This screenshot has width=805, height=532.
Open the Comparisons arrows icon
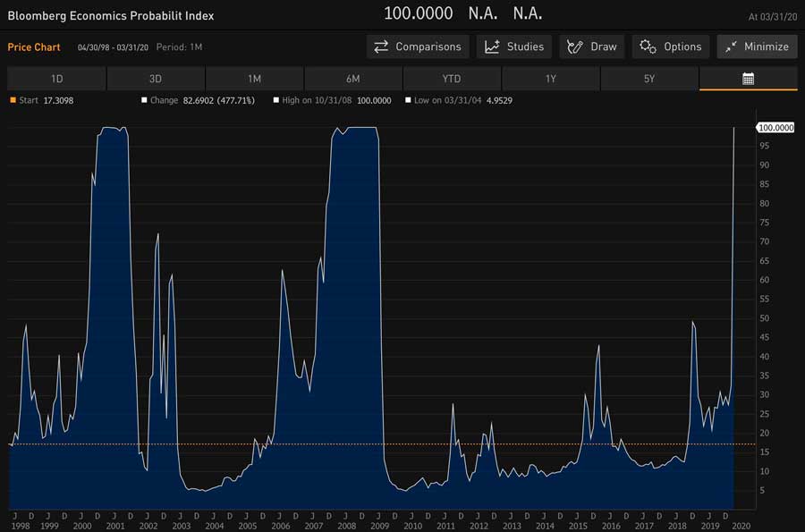tap(381, 46)
